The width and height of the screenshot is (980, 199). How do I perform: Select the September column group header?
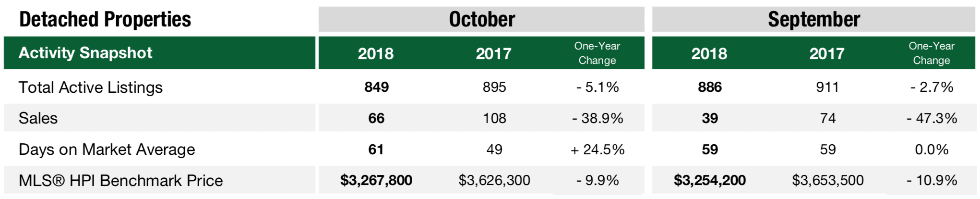coord(813,19)
